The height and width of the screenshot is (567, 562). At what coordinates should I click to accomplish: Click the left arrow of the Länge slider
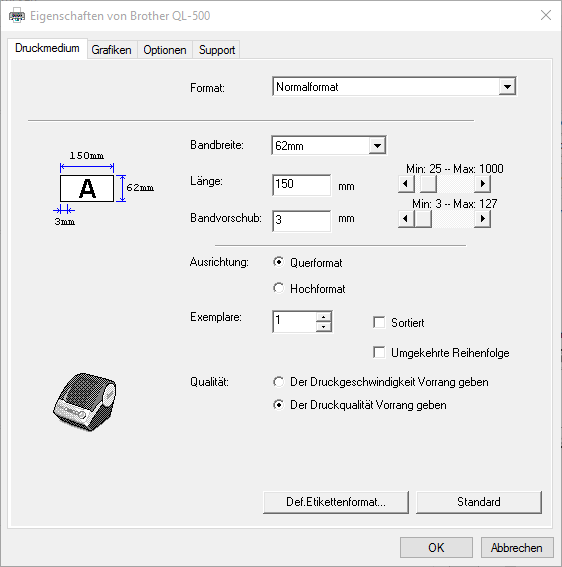click(x=406, y=184)
